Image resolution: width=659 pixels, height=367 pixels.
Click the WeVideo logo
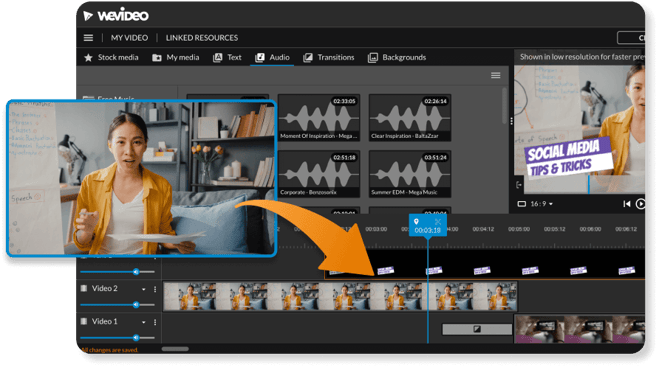tap(116, 15)
